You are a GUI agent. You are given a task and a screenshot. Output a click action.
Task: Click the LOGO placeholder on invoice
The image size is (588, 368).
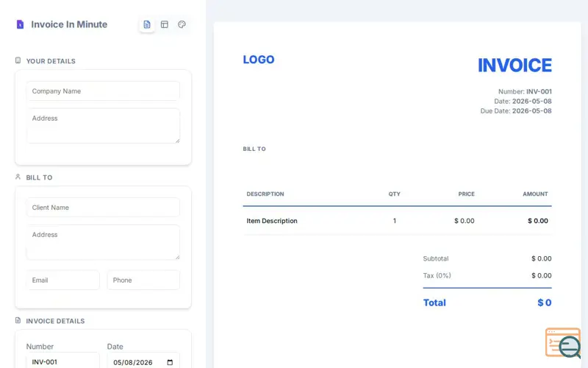coord(259,60)
